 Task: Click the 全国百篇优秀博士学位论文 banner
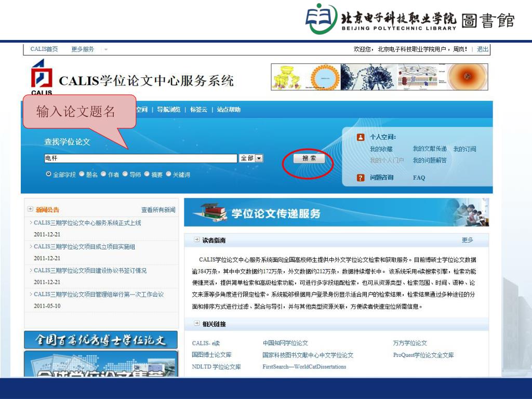click(x=101, y=340)
